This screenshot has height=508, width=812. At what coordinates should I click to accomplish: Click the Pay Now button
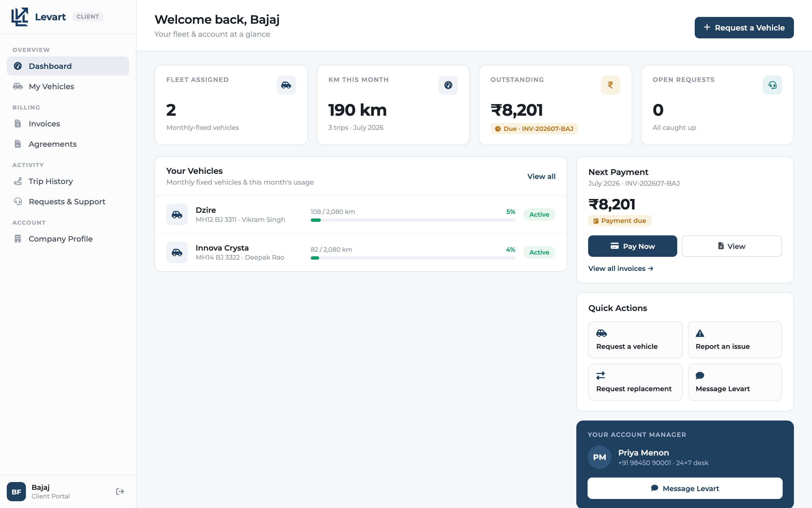632,246
